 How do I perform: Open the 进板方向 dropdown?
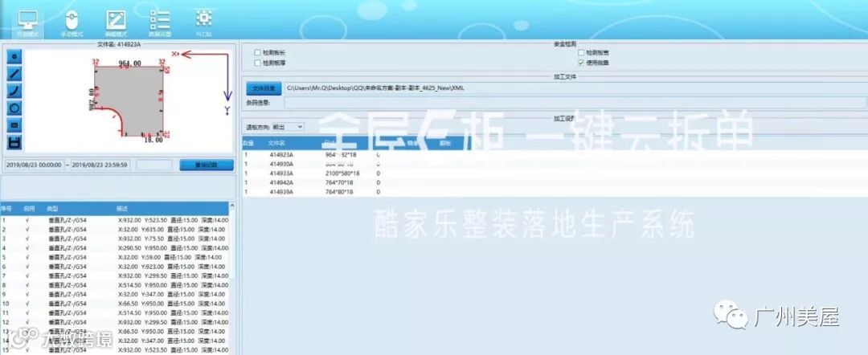click(x=288, y=127)
